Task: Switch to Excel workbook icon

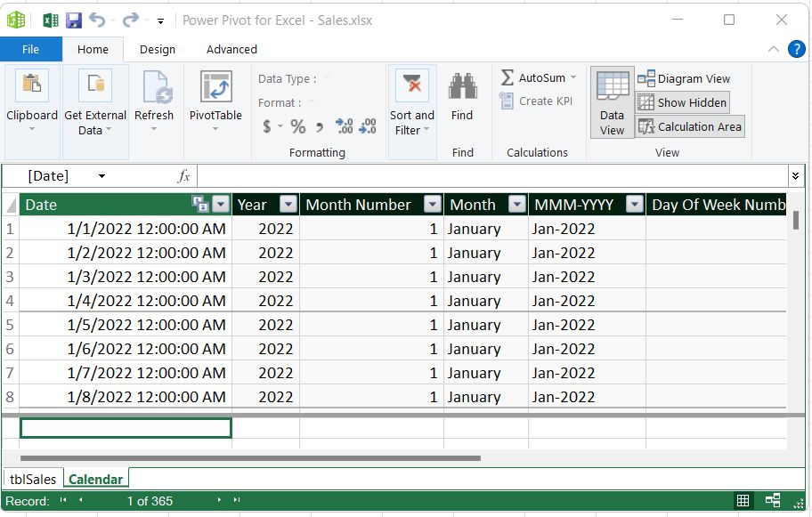Action: [x=50, y=20]
